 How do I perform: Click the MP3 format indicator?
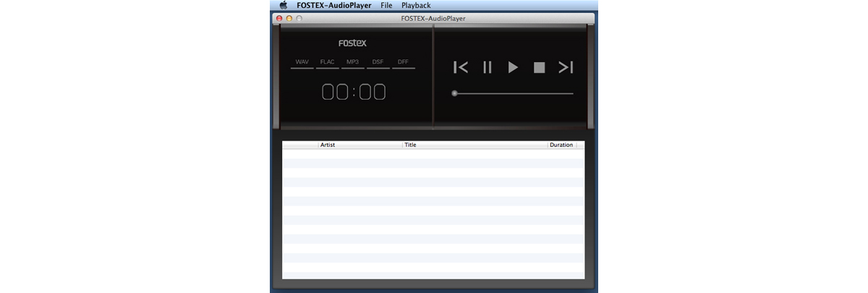tap(353, 62)
